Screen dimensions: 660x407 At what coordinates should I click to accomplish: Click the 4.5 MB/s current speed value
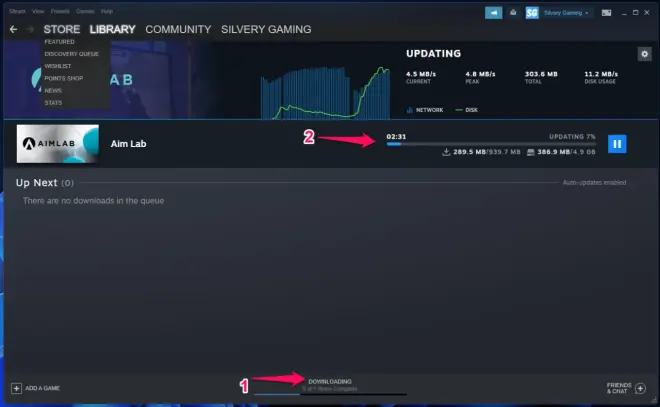421,74
